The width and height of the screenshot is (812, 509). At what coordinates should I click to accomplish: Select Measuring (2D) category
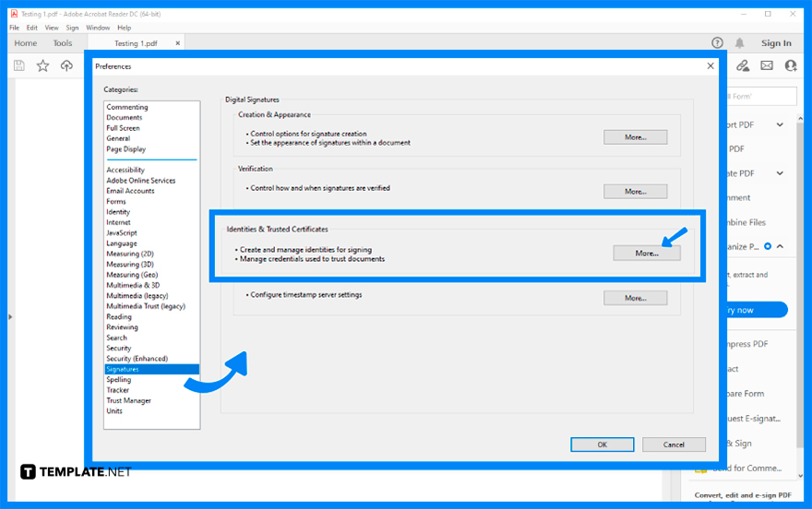tap(130, 254)
